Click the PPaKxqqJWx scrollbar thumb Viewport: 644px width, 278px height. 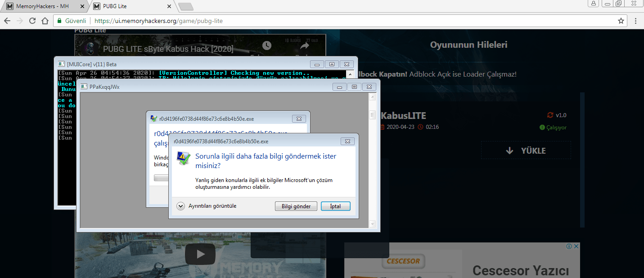[x=372, y=115]
